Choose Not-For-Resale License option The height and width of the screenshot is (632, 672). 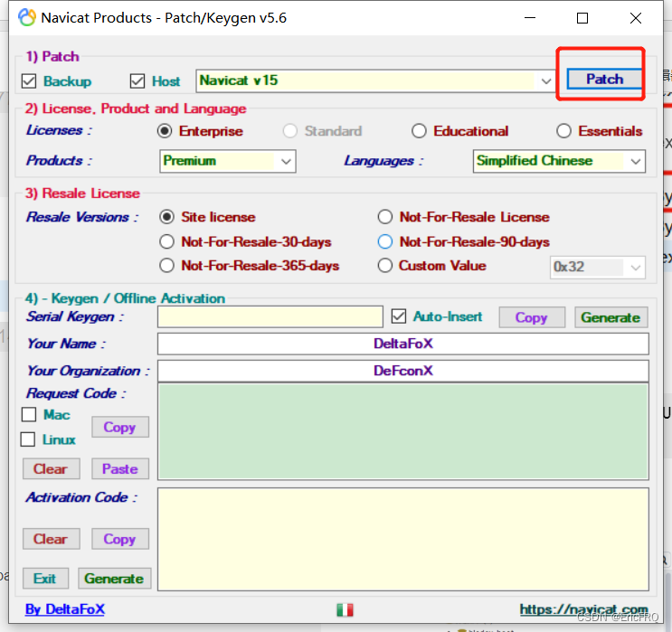[x=385, y=217]
